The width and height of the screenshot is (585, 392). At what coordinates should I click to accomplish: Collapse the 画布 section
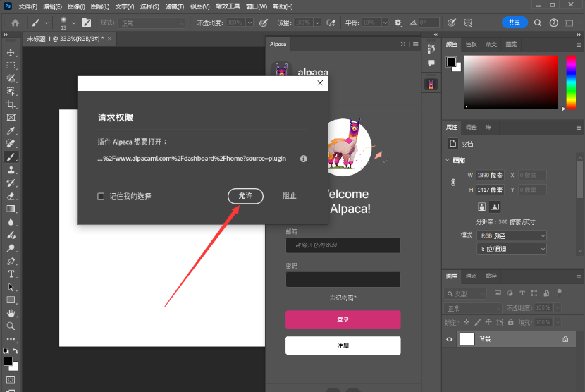(448, 160)
